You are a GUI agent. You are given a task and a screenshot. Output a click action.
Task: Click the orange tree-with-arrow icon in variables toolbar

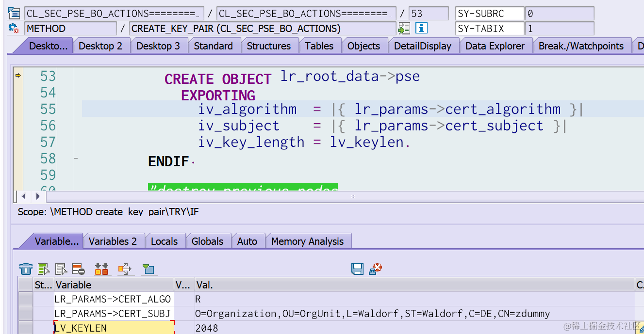tap(125, 269)
